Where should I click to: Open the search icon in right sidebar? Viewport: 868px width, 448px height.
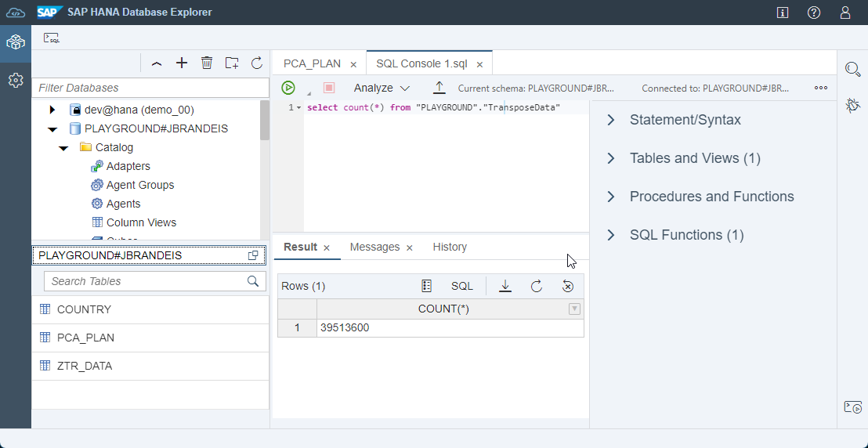(x=853, y=69)
